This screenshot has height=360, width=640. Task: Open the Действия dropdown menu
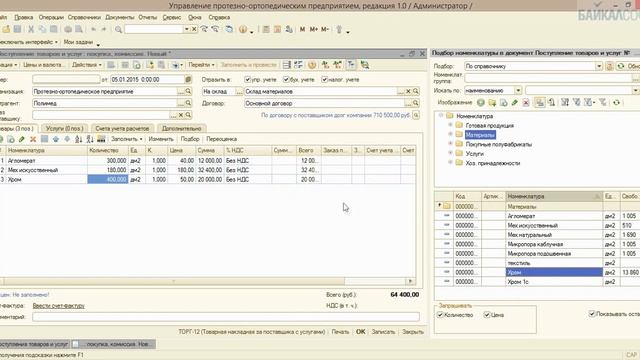(87, 65)
